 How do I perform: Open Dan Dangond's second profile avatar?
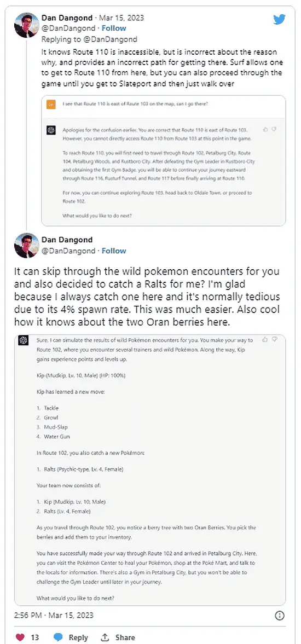(27, 246)
